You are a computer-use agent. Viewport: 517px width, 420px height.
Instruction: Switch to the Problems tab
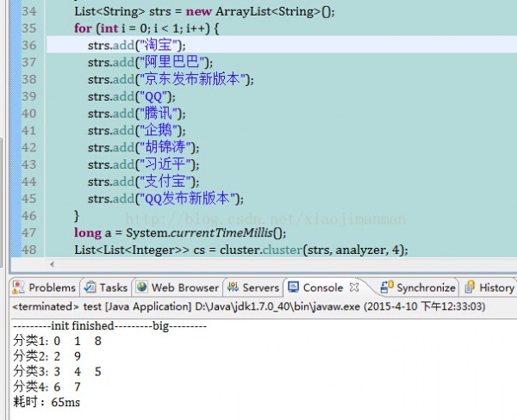[x=45, y=287]
